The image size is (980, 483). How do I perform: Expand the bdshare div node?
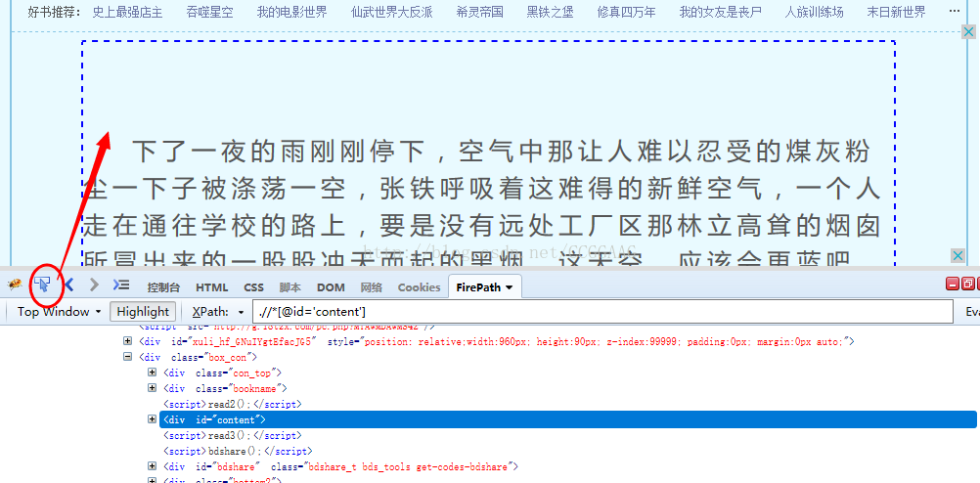(x=152, y=466)
